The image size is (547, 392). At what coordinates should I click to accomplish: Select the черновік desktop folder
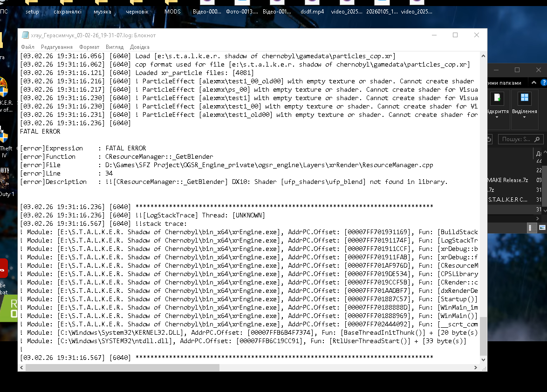(x=137, y=7)
